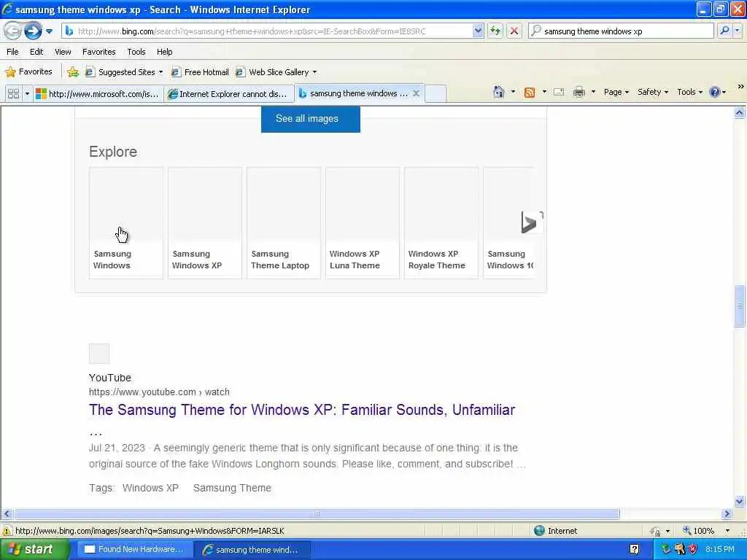The height and width of the screenshot is (560, 747).
Task: Open a new blank tab
Action: 435,94
